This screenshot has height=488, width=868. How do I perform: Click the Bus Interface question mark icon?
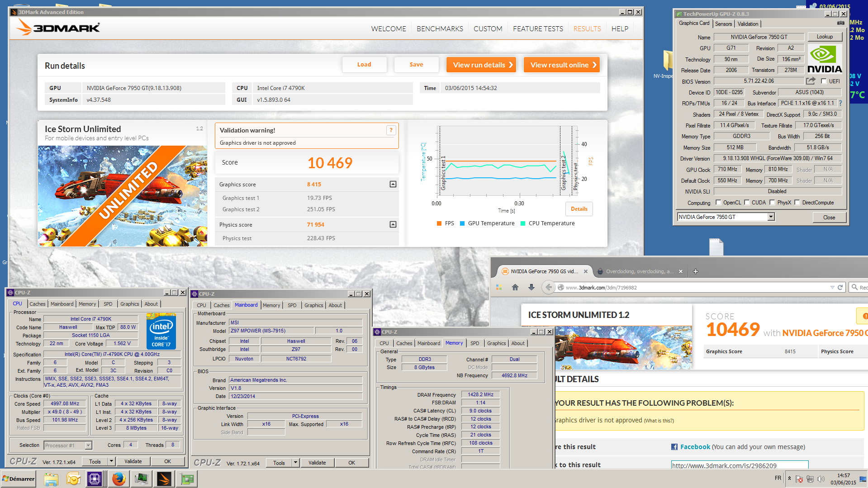click(x=840, y=103)
